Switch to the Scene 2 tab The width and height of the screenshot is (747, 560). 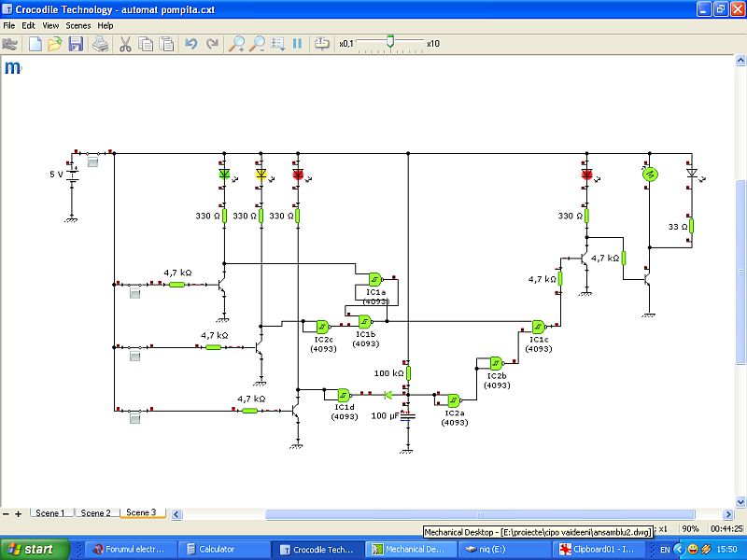[x=95, y=513]
